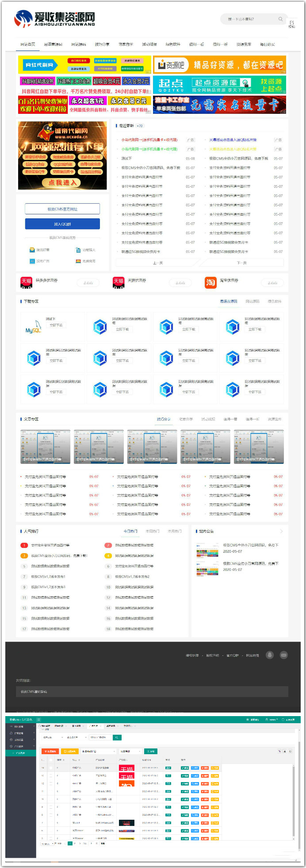Click the green search button in admin panel
Screen dimensions: 306x868
click(117, 737)
